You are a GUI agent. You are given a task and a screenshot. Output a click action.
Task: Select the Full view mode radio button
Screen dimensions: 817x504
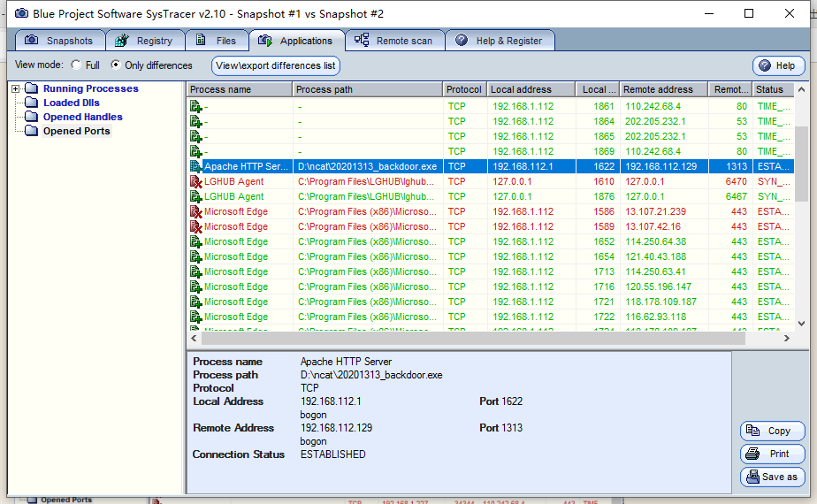click(77, 65)
